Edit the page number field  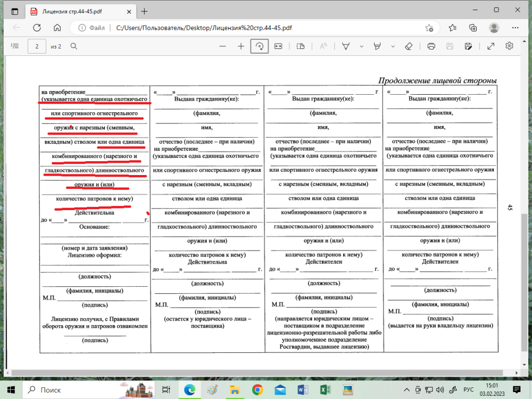[x=37, y=46]
